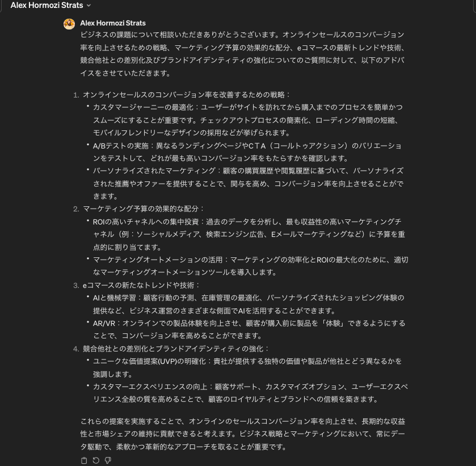
Task: Open the Alex Hormozi Strats title dropdown chevron
Action: point(89,6)
